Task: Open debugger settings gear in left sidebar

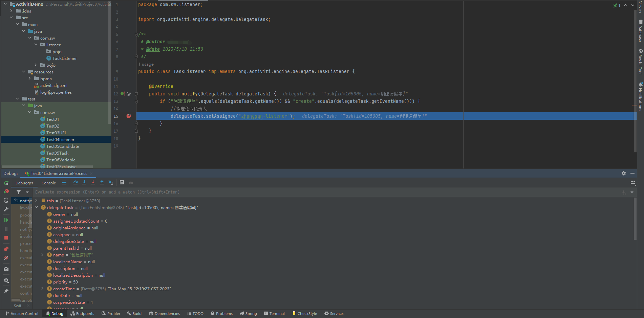Action: 6,280
